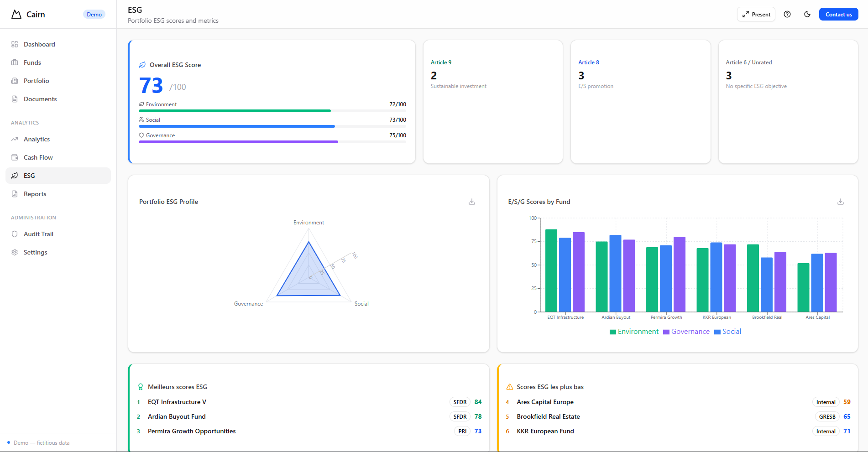Switch to Present mode
This screenshot has height=452, width=868.
click(x=756, y=14)
